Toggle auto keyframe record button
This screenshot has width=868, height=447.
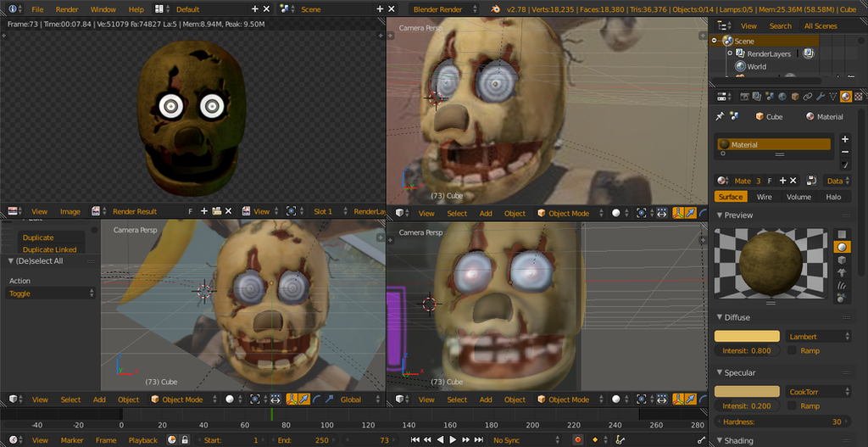click(x=578, y=440)
